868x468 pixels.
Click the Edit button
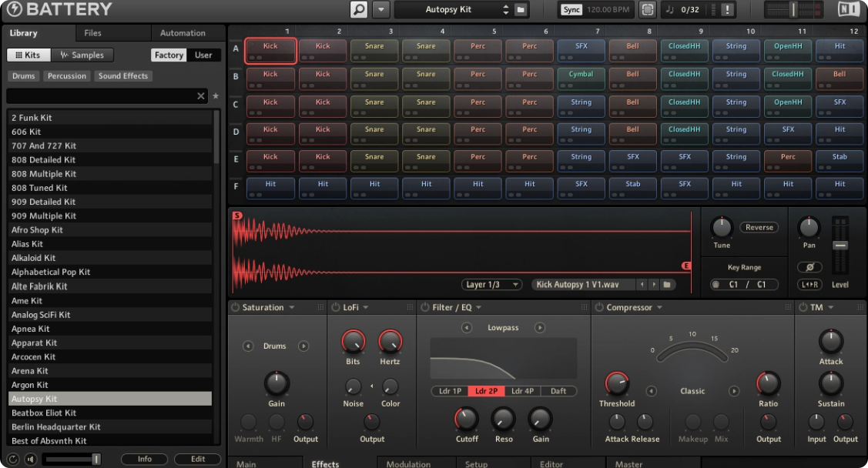(x=198, y=460)
